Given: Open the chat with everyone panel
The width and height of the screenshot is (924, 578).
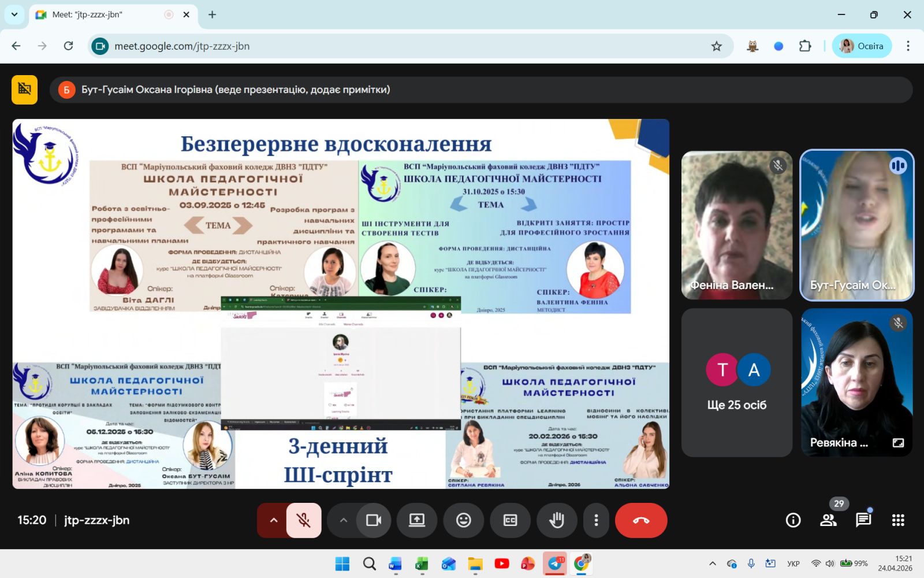Looking at the screenshot, I should click(x=863, y=520).
